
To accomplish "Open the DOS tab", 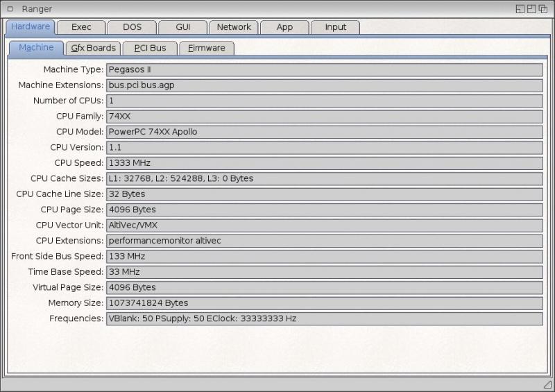I will coord(132,27).
